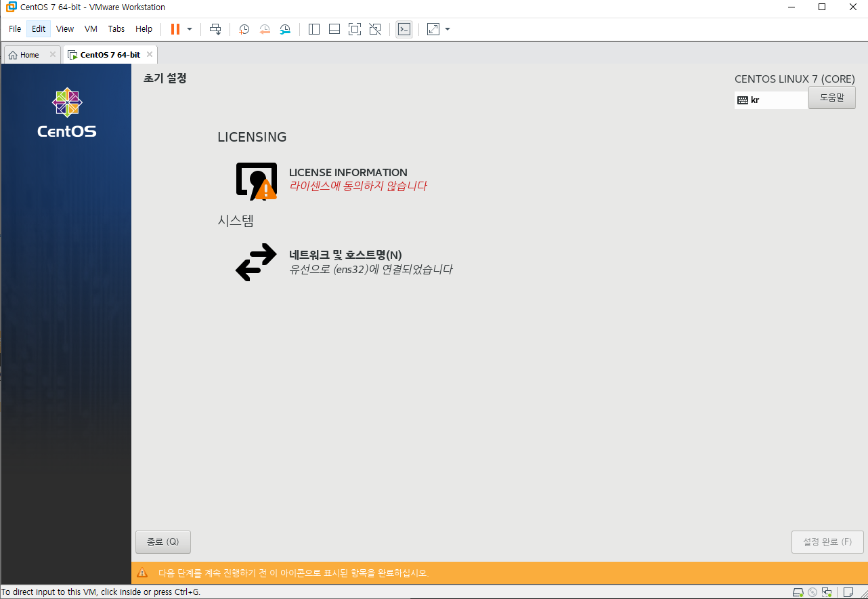
Task: Click the 설정 완료 (F) finish button
Action: click(827, 542)
